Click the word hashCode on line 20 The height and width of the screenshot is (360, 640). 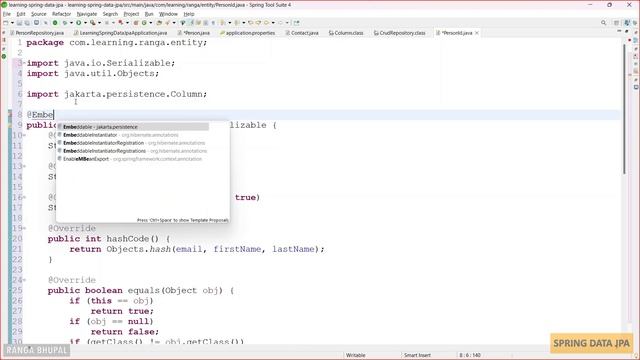pyautogui.click(x=128, y=239)
